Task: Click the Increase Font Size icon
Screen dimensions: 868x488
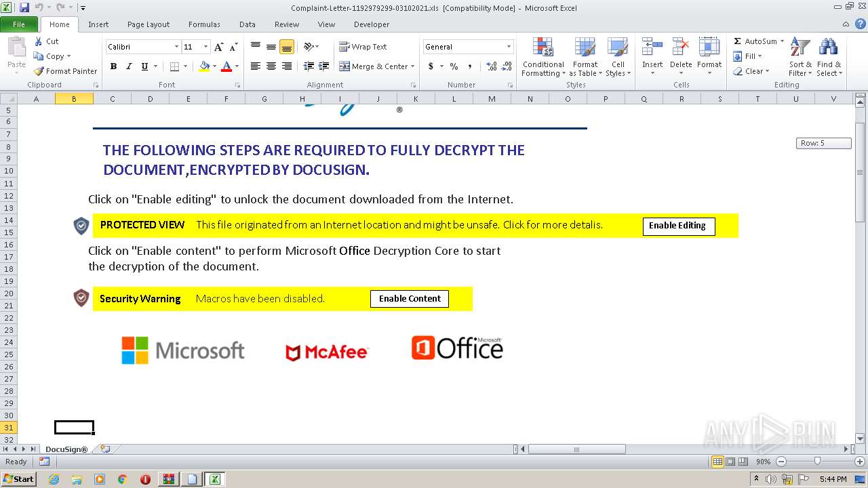Action: click(218, 47)
